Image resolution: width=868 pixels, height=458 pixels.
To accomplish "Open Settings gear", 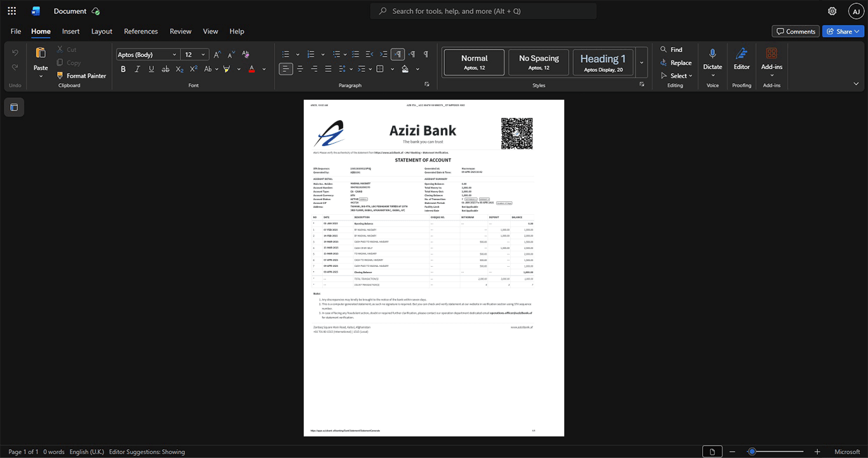I will click(x=832, y=11).
